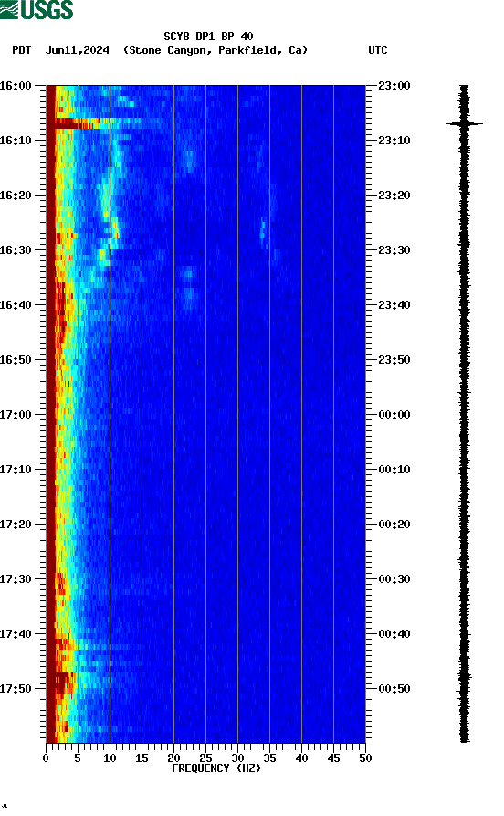Click the '5' frequency axis label
The height and width of the screenshot is (816, 504).
(78, 758)
